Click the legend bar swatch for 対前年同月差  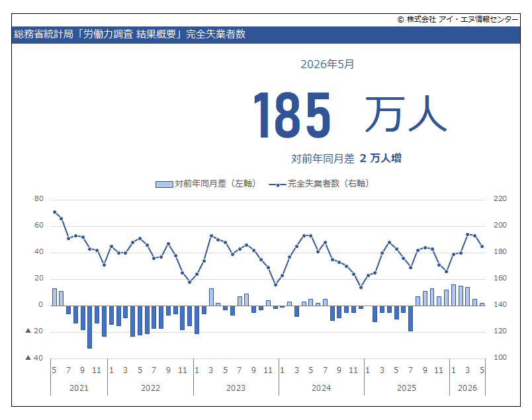pyautogui.click(x=164, y=185)
